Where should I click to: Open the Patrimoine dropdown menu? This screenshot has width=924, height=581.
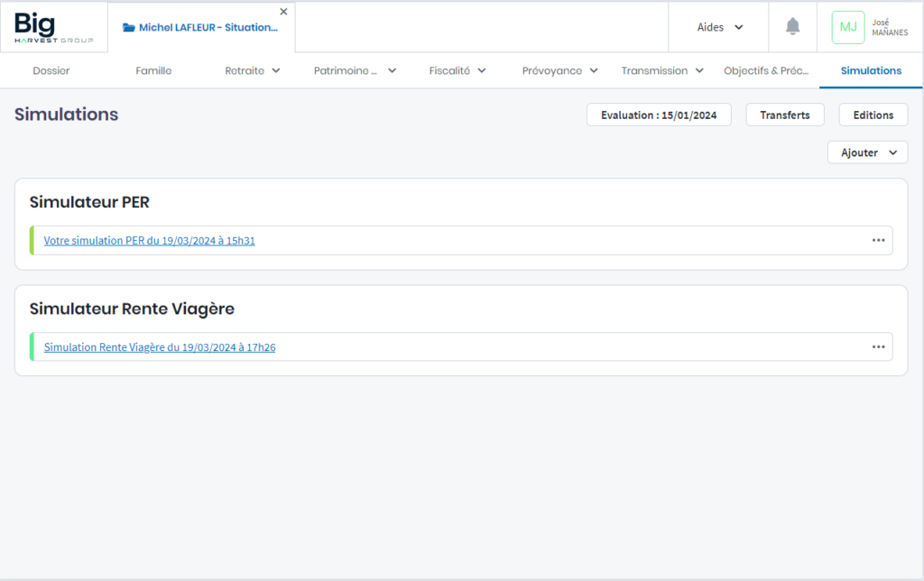[x=355, y=70]
